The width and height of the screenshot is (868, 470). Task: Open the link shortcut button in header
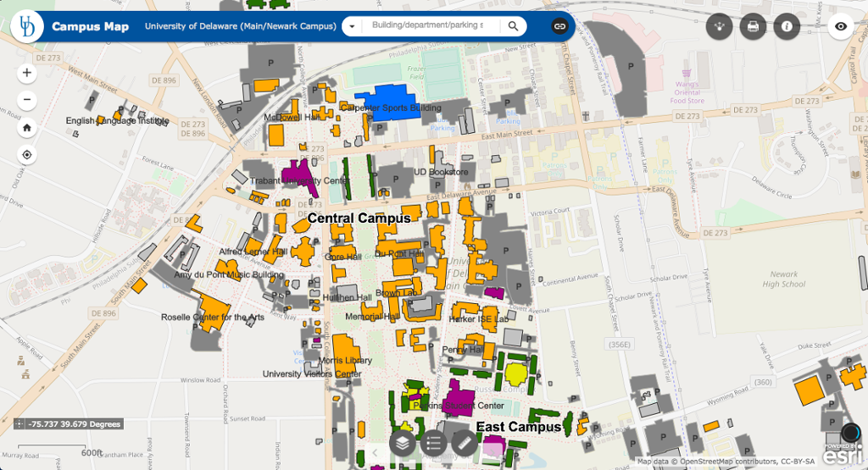[x=559, y=26]
